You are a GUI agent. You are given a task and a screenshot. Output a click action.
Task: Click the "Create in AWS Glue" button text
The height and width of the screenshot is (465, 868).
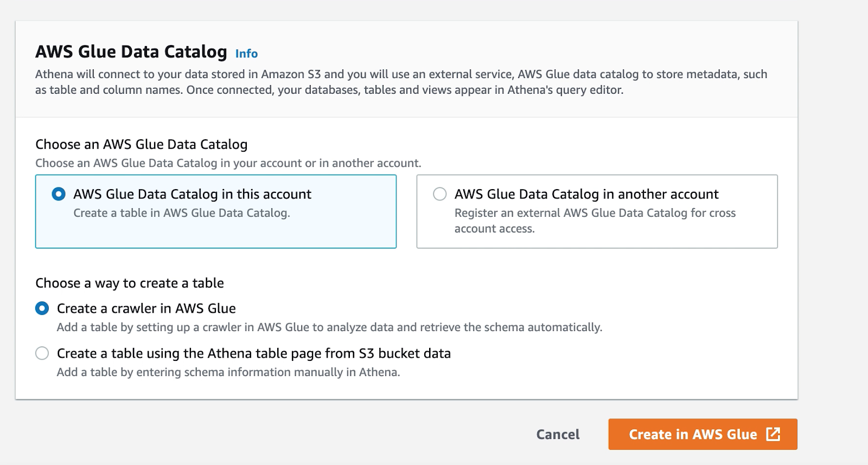click(x=692, y=435)
